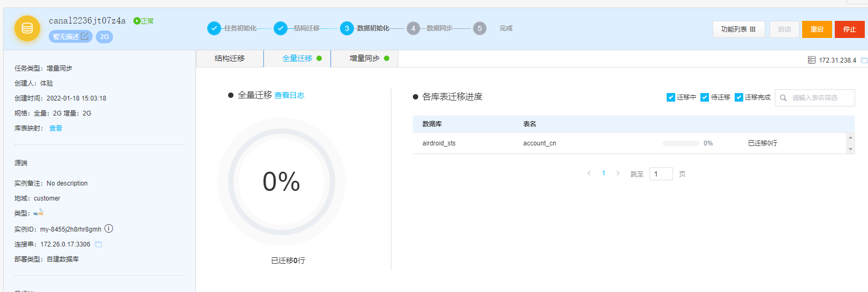Click the yellow database instance icon
This screenshot has height=292, width=868.
(27, 28)
